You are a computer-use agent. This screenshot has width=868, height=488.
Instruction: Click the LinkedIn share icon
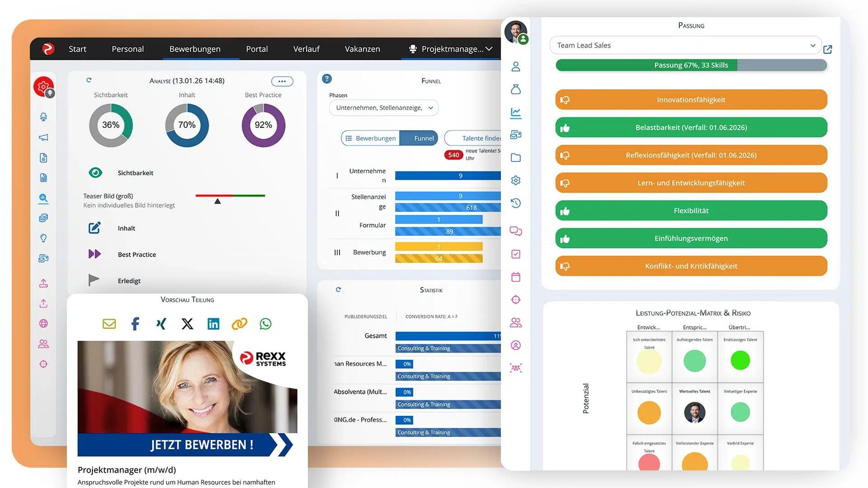pyautogui.click(x=213, y=324)
